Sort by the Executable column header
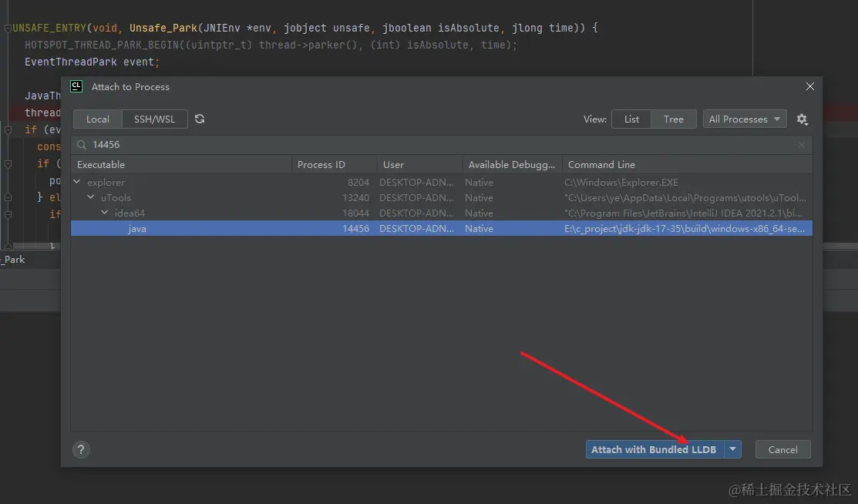The height and width of the screenshot is (504, 858). click(181, 165)
